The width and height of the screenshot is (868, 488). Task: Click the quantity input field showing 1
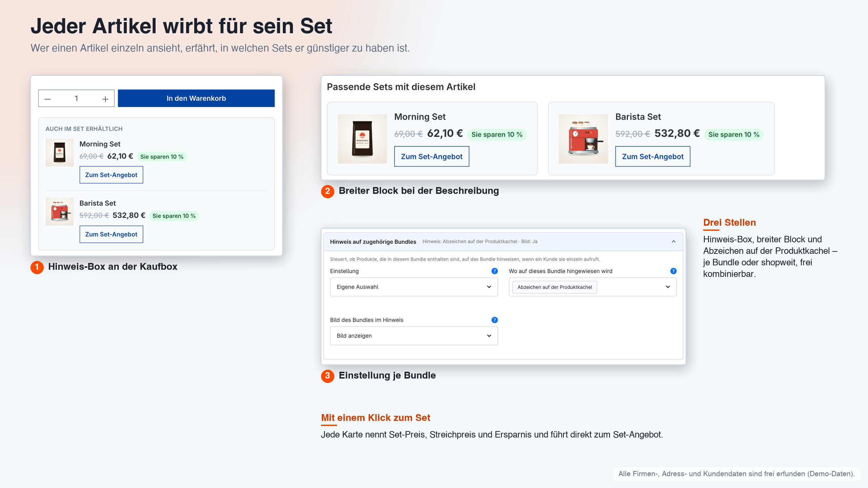[x=76, y=98]
